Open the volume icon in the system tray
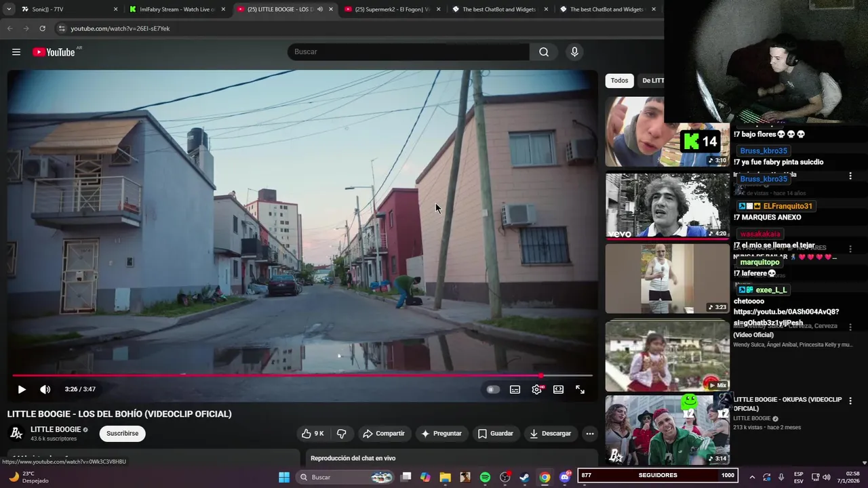Image resolution: width=868 pixels, height=488 pixels. (x=827, y=477)
